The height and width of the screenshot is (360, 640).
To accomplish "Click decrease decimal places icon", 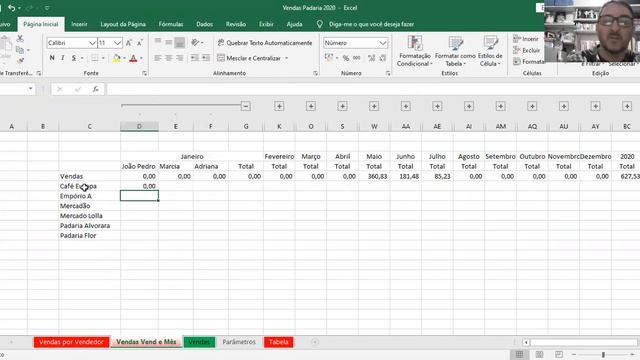I will (x=382, y=58).
